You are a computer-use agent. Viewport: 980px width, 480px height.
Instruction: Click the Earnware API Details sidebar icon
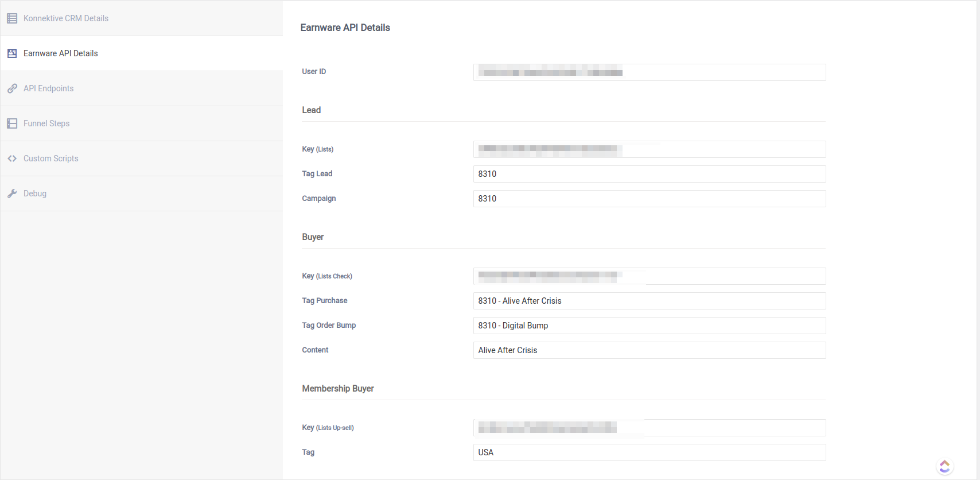point(12,53)
